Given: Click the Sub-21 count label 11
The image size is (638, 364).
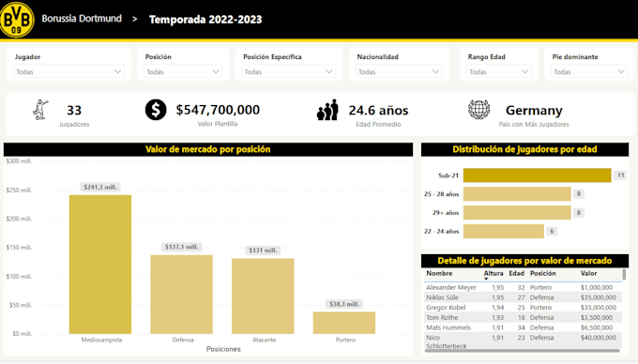Looking at the screenshot, I should point(620,175).
